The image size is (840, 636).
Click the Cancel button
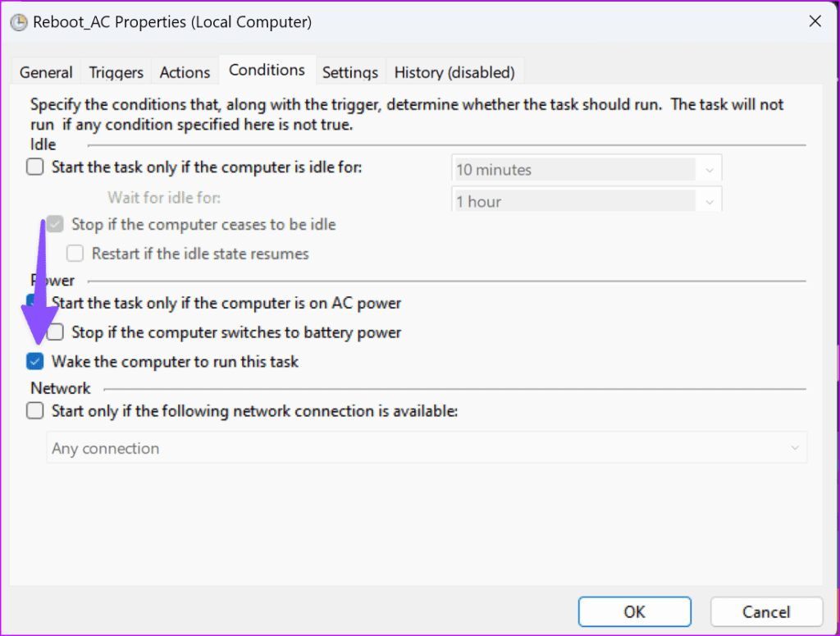(766, 611)
